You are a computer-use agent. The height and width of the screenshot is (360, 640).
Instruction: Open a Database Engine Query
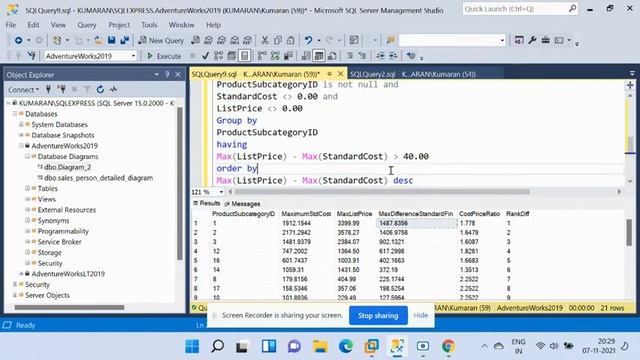pyautogui.click(x=196, y=40)
